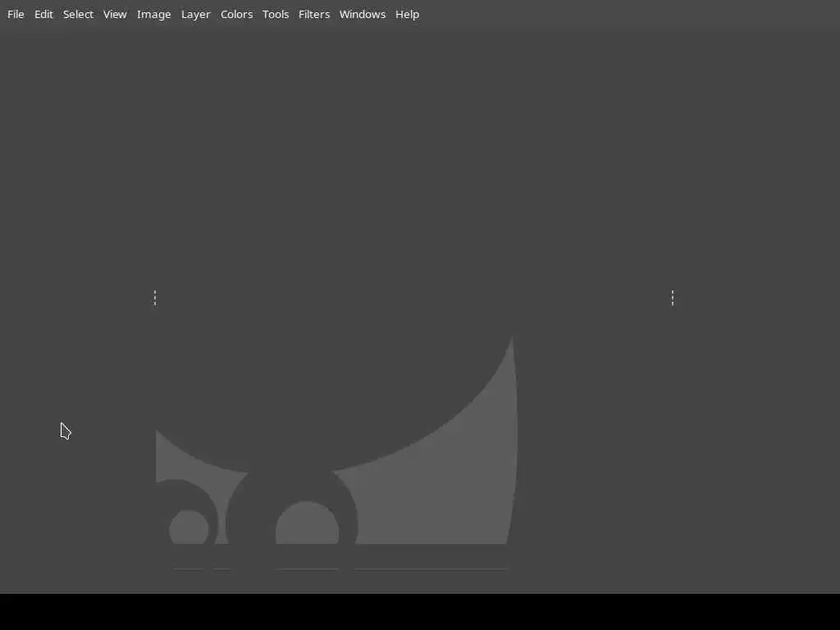Open the Layer menu

195,15
